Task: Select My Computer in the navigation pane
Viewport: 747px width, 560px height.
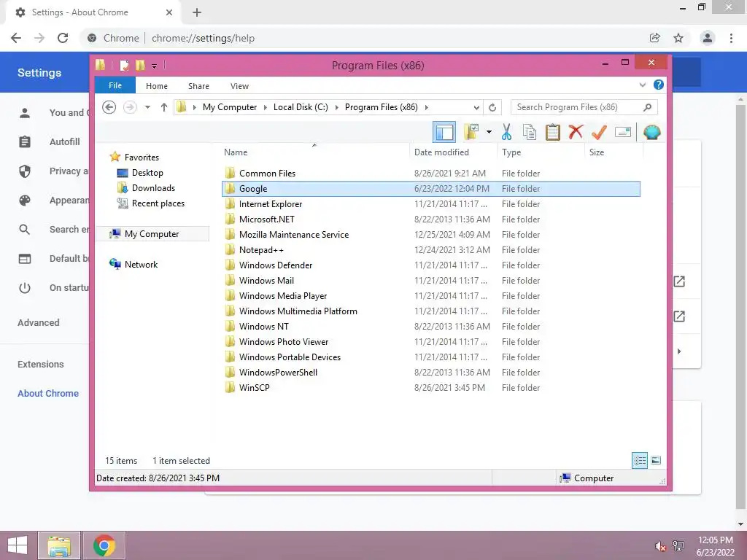Action: pos(152,234)
